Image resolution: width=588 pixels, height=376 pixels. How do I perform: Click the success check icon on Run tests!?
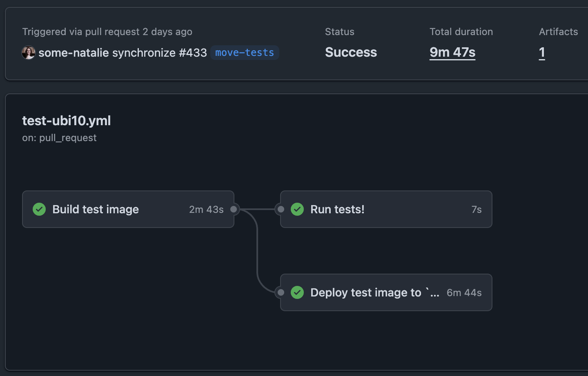click(297, 209)
